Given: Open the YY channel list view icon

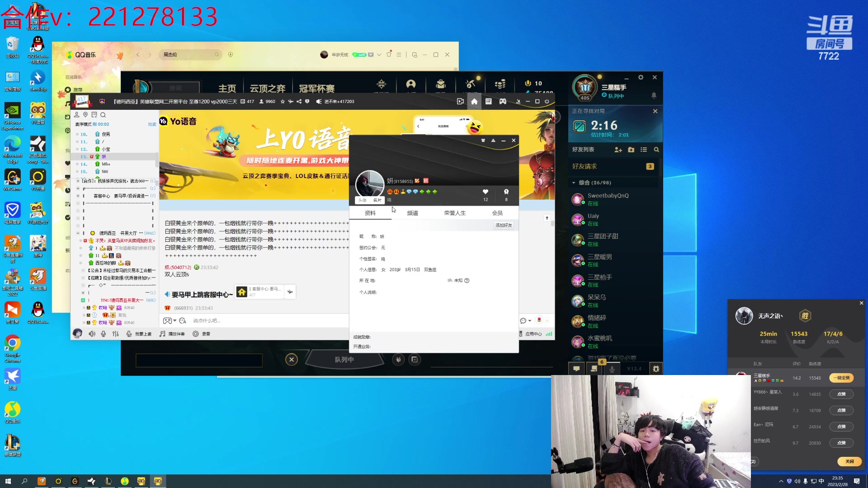Looking at the screenshot, I should [x=489, y=102].
